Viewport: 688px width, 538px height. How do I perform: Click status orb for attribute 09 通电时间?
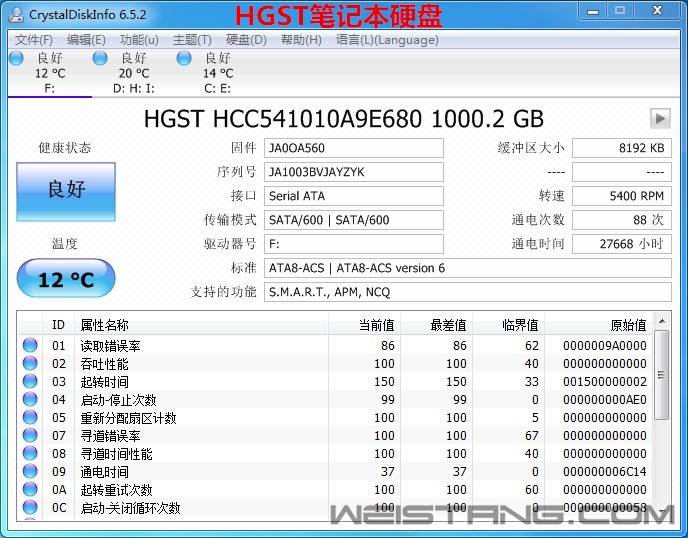30,472
